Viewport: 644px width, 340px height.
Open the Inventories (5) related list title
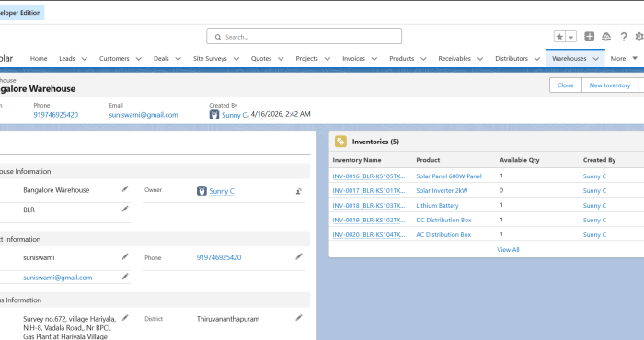pos(375,142)
